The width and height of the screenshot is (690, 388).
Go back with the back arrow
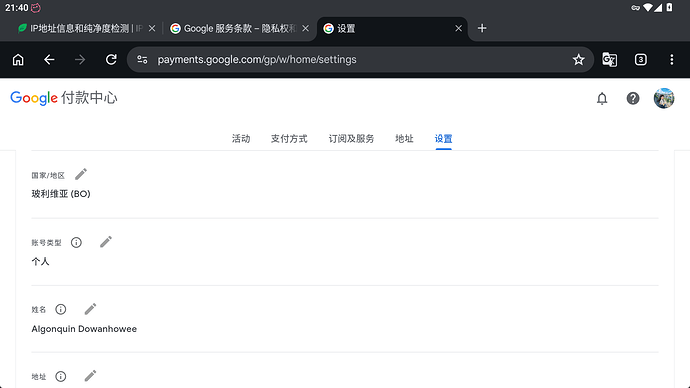[x=49, y=59]
